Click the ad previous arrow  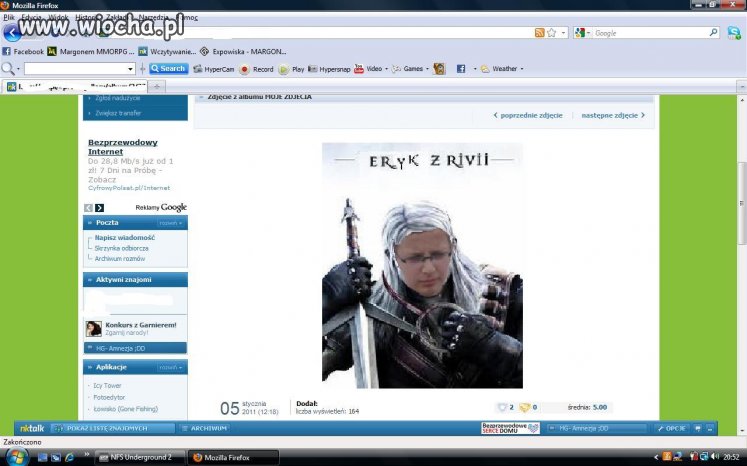coord(88,208)
